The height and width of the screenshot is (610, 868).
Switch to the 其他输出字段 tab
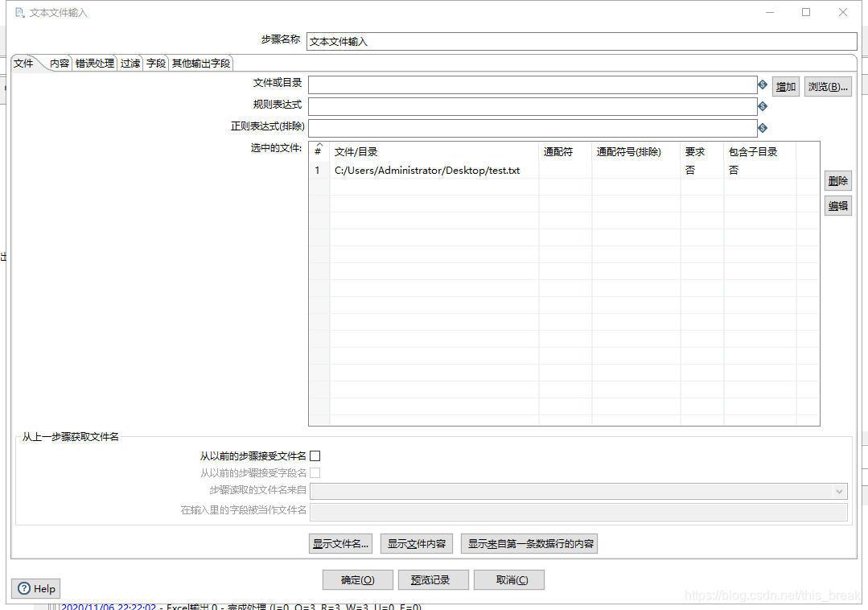[200, 63]
